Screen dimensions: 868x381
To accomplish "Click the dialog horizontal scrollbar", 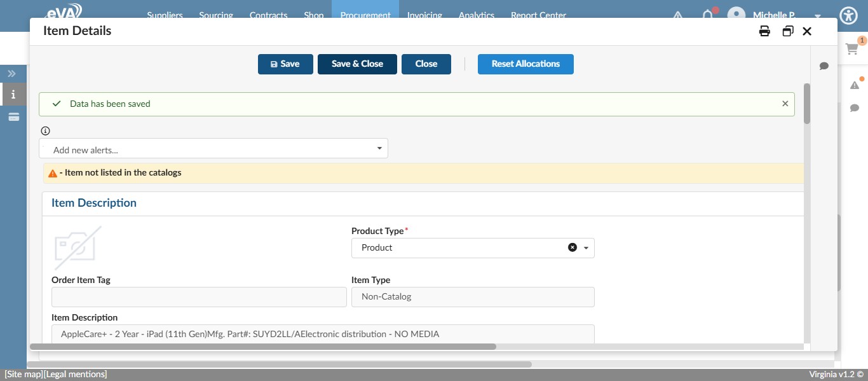I will (x=264, y=347).
